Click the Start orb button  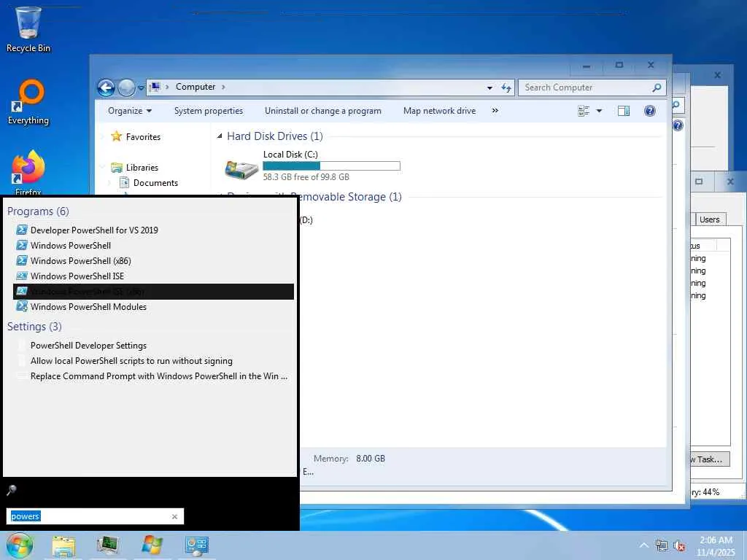(20, 545)
